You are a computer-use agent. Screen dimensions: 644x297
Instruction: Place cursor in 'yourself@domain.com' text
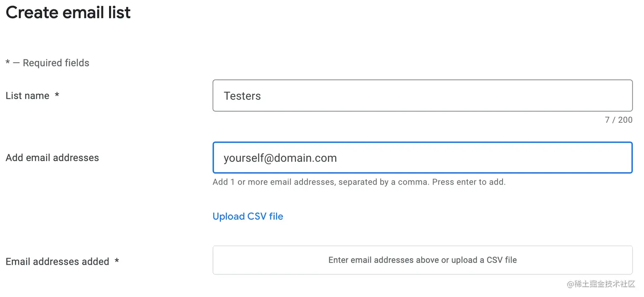coord(280,158)
